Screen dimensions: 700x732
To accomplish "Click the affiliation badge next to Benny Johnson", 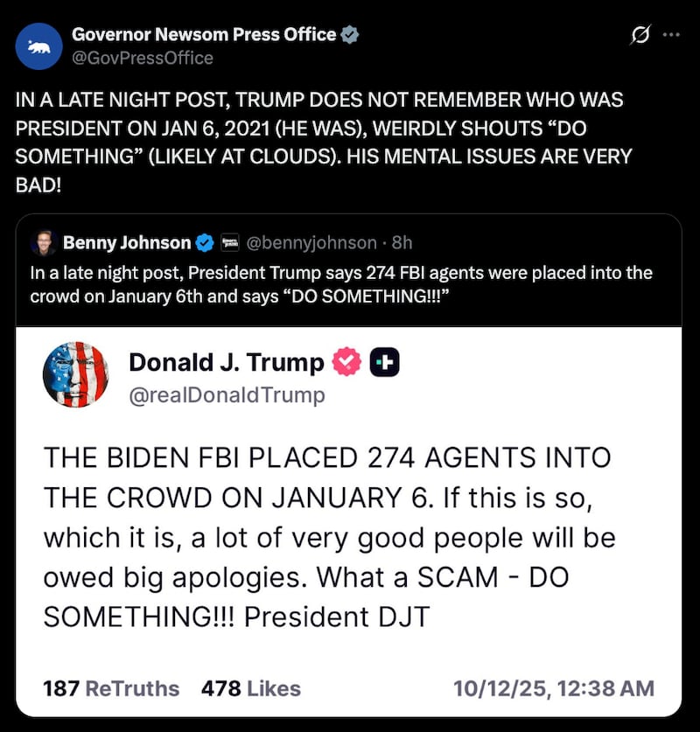I will (229, 243).
